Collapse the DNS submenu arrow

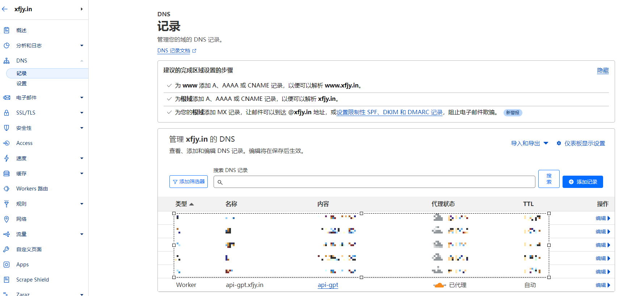[x=82, y=61]
